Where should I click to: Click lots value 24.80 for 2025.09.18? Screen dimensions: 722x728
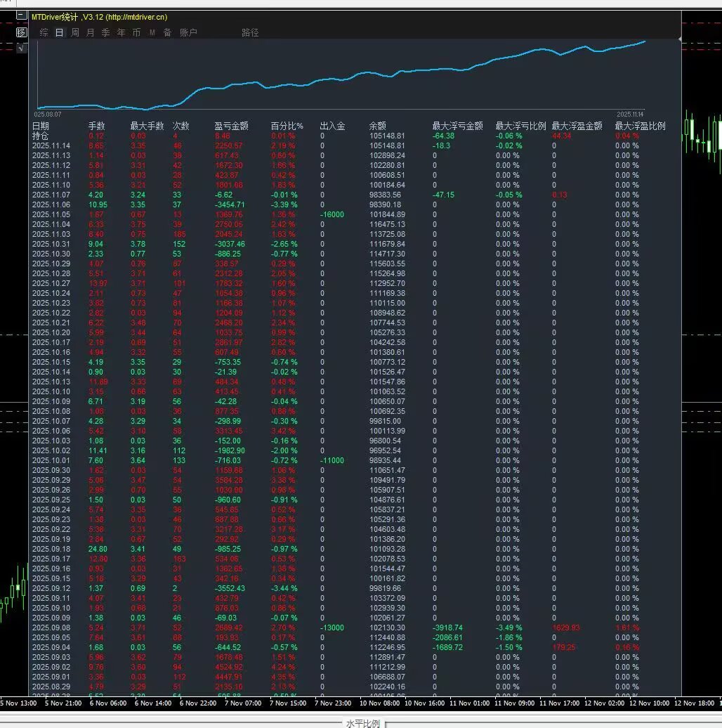coord(98,549)
